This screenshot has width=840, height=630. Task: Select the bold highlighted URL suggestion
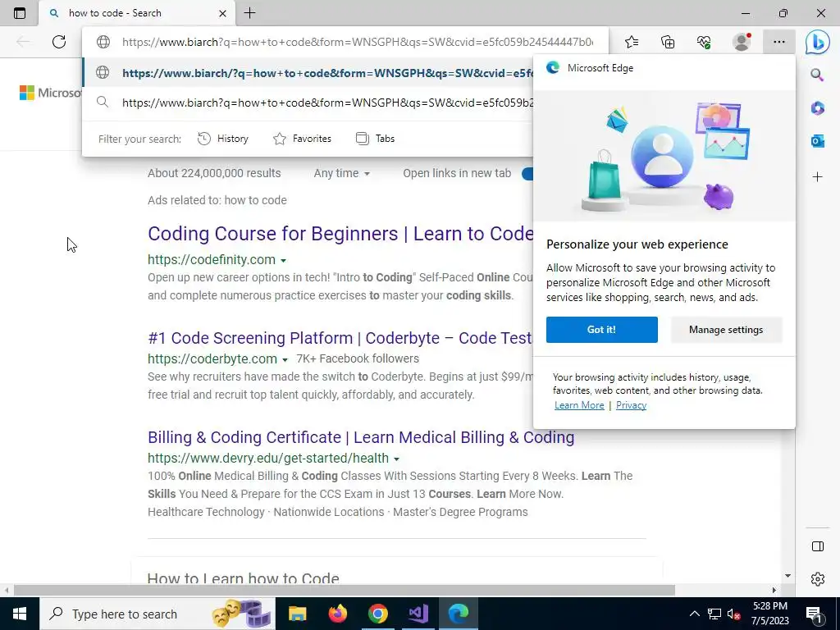click(x=308, y=73)
